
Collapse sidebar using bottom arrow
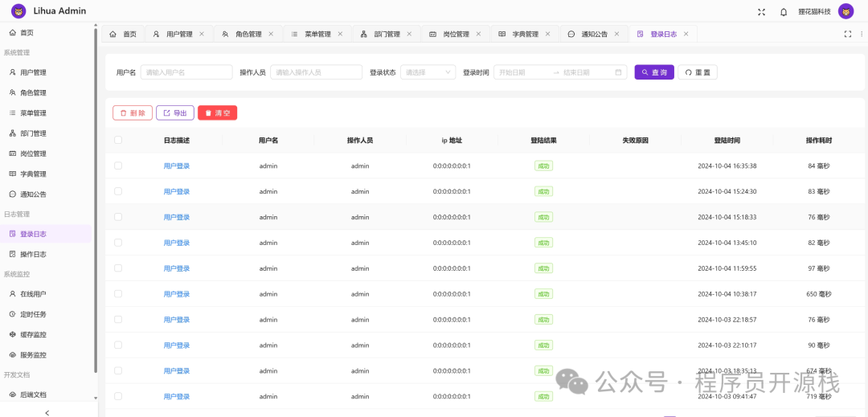click(47, 412)
